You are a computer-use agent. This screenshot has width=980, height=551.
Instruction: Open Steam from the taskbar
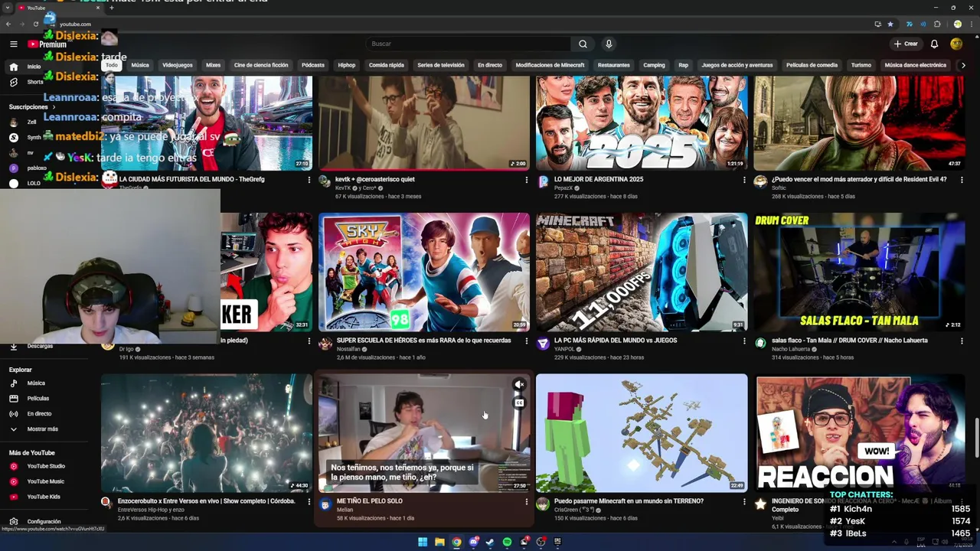click(x=490, y=542)
